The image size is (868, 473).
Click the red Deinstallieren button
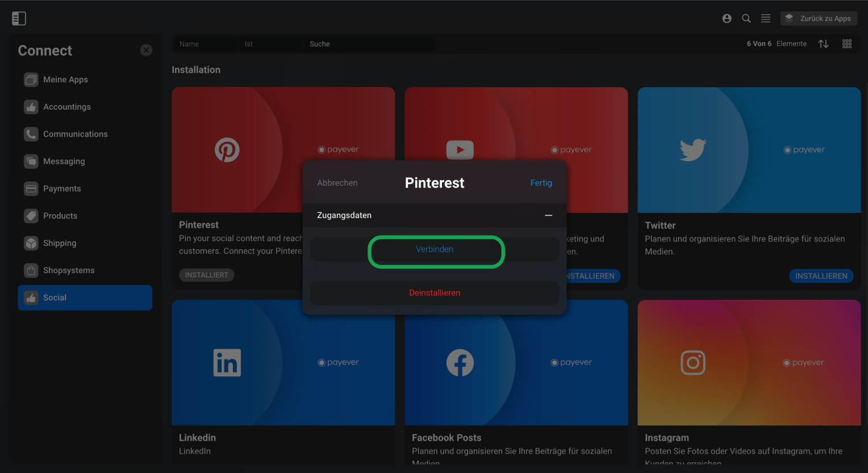click(x=435, y=293)
